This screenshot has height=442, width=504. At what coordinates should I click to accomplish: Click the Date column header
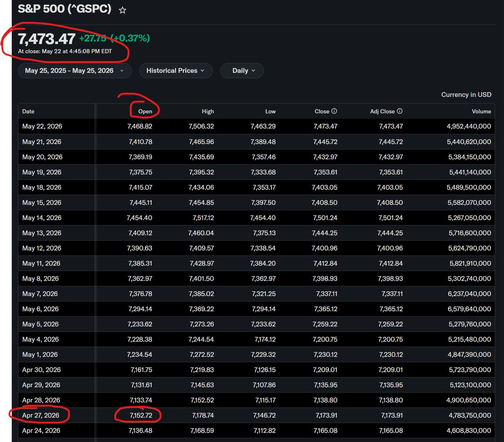(29, 111)
